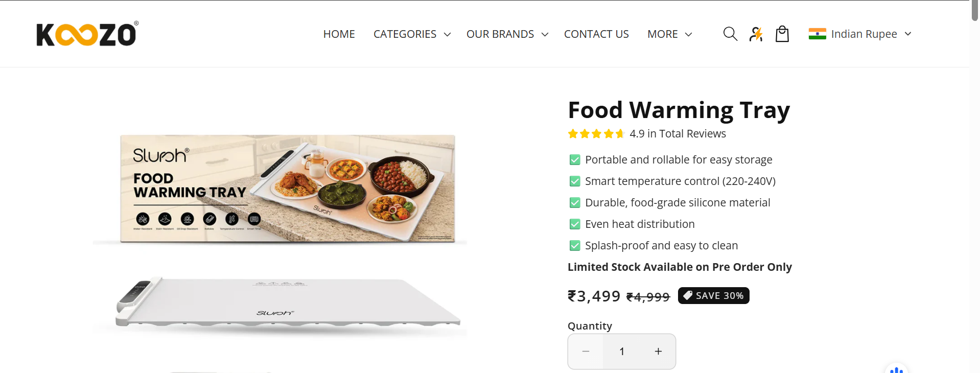Go to the Home page

339,34
